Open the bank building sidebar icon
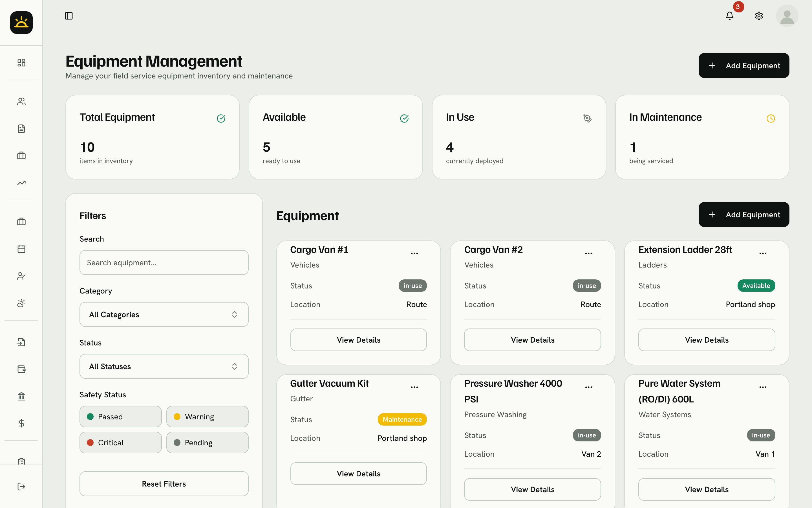812x508 pixels. [x=21, y=396]
